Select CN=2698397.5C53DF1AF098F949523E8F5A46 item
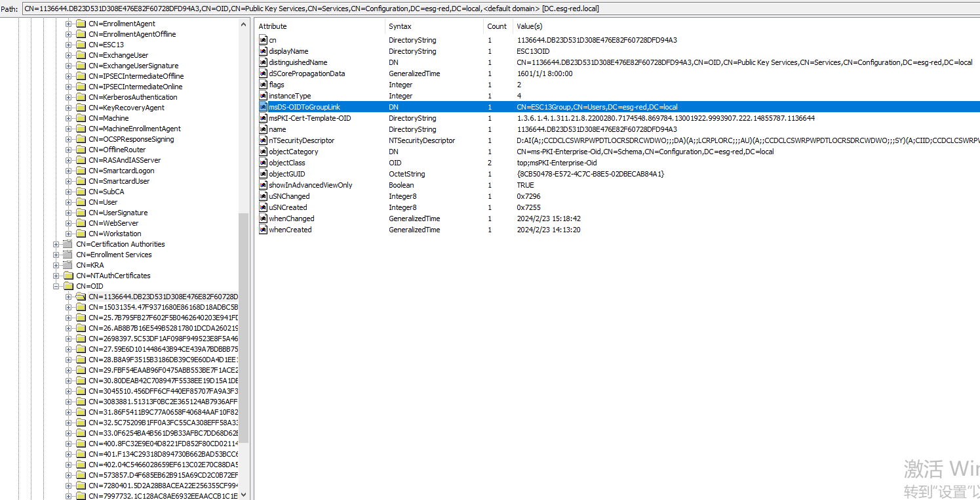This screenshot has width=980, height=500. 163,339
